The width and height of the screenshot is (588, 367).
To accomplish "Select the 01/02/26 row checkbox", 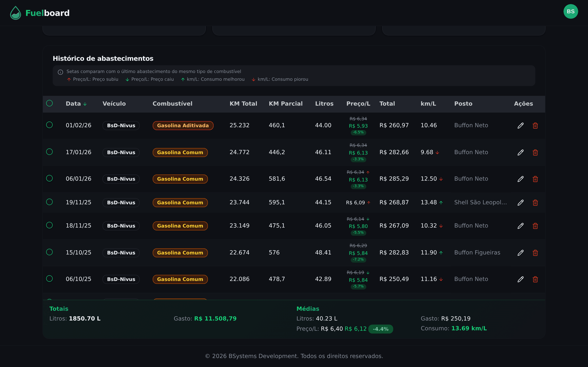I will [49, 125].
